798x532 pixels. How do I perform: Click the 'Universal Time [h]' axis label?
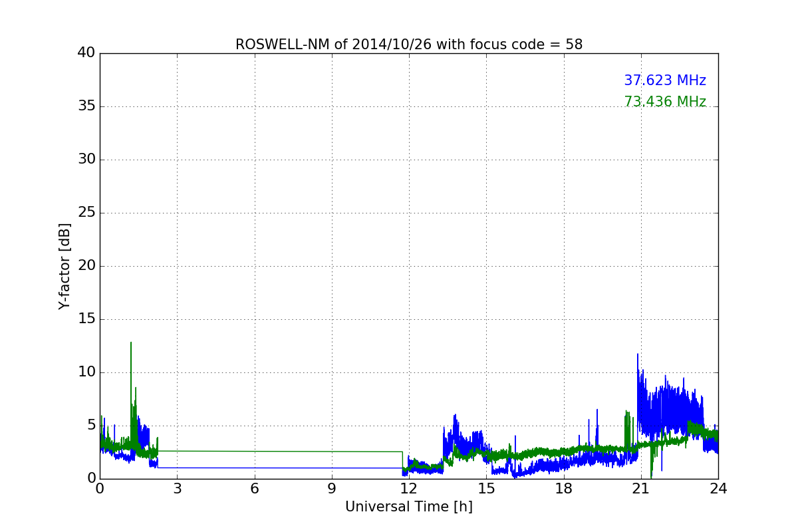(409, 507)
